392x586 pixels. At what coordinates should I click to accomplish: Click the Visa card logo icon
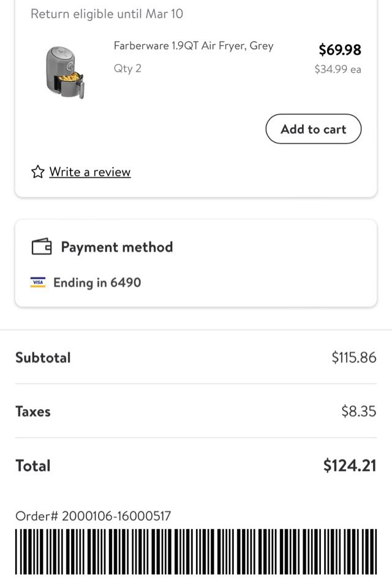pyautogui.click(x=38, y=282)
